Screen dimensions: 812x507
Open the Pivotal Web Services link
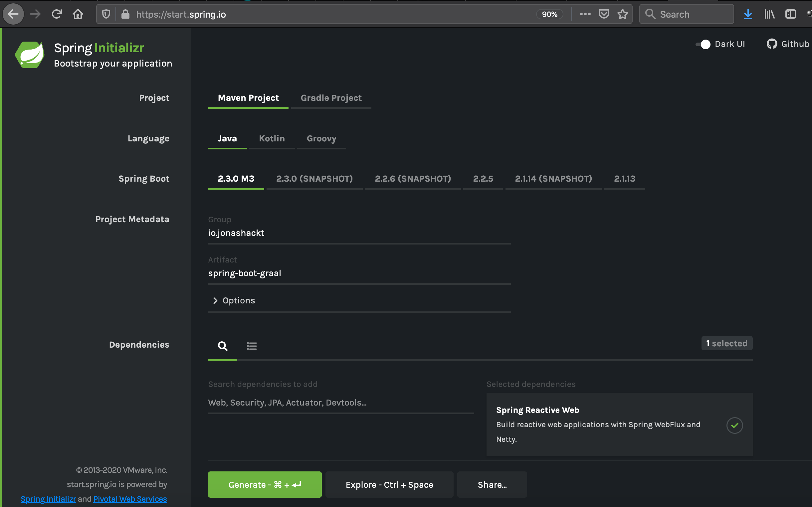coord(130,499)
